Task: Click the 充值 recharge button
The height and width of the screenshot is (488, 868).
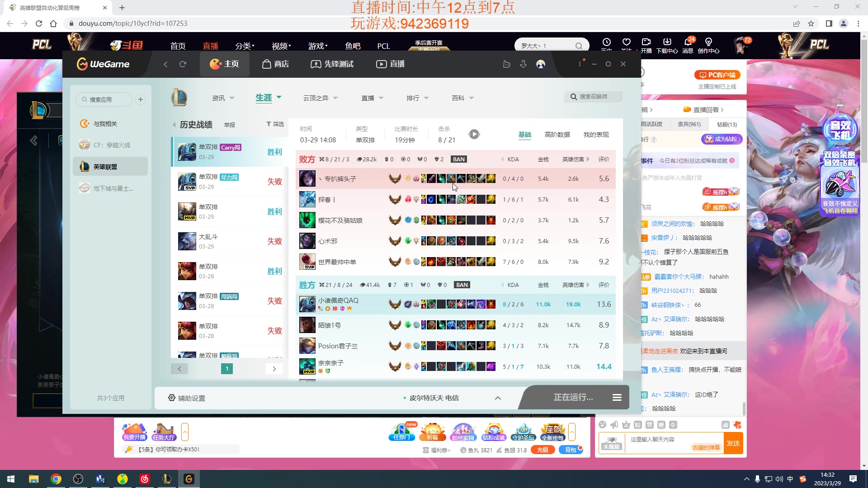Action: [543, 450]
